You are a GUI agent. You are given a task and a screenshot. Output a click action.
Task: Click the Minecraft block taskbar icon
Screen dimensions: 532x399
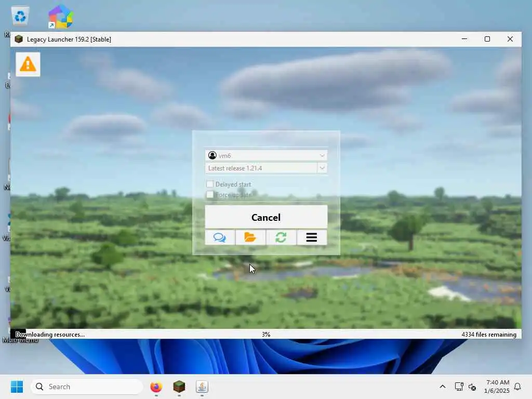coord(179,387)
